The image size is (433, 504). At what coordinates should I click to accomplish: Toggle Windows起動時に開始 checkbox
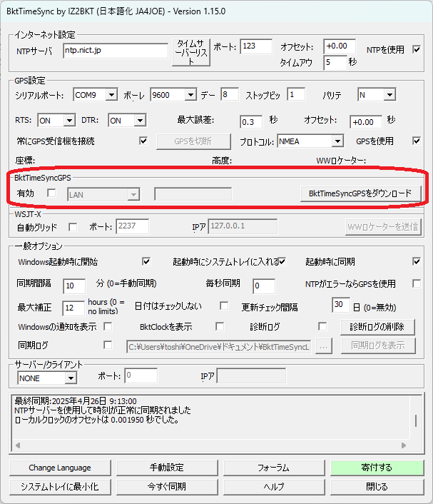[146, 261]
